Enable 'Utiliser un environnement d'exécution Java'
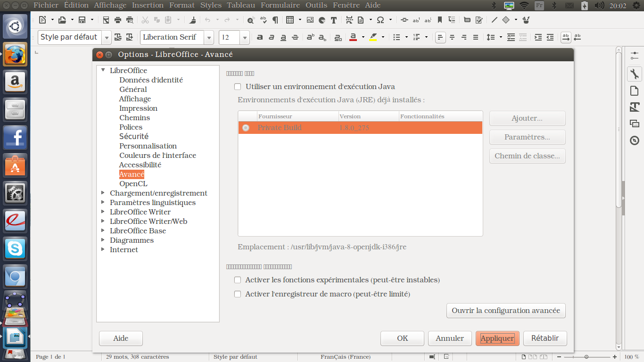644x362 pixels. (238, 87)
